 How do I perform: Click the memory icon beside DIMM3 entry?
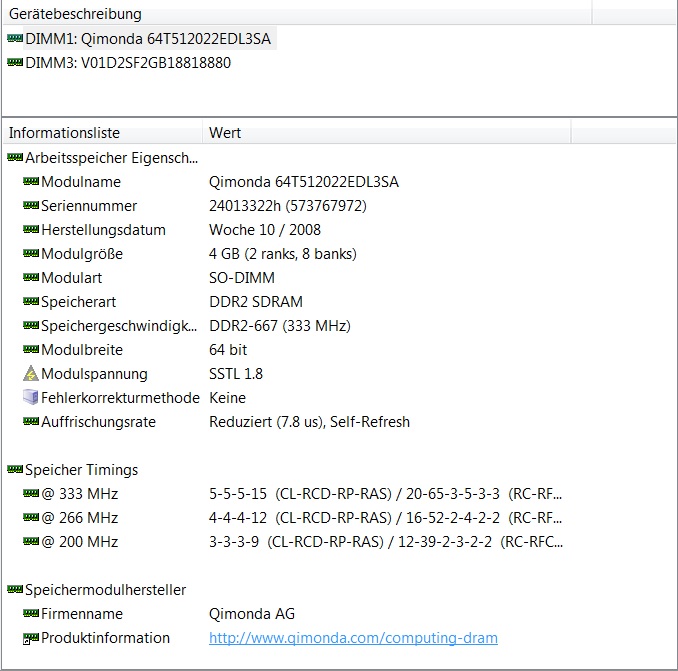pos(15,63)
